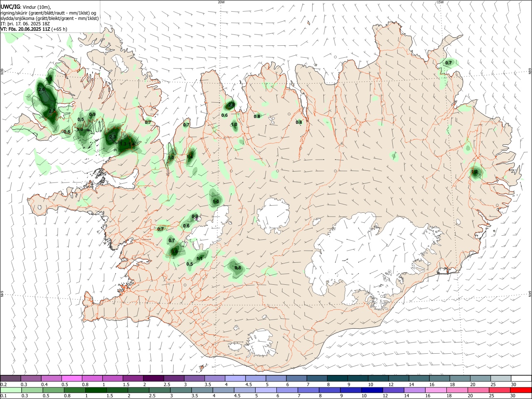Click the initial time line 'IT: þri. 17. 06. 2025 18Z'
532x399 pixels.
point(25,24)
